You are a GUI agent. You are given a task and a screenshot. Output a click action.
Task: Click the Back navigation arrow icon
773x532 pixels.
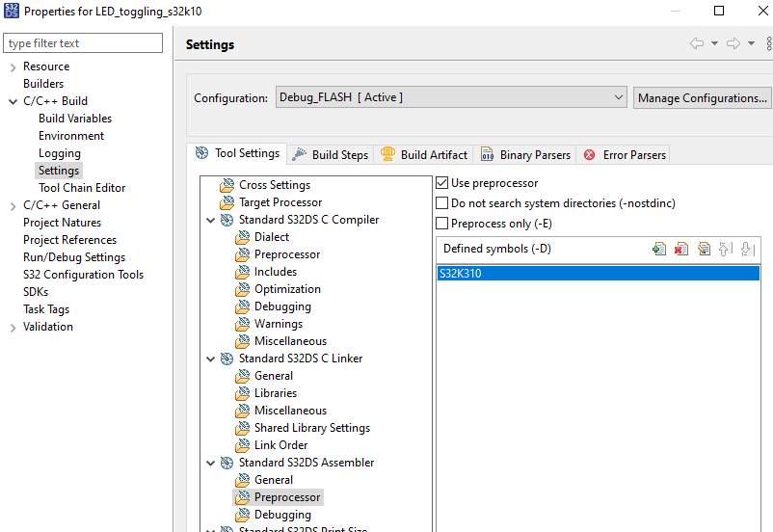(x=697, y=43)
